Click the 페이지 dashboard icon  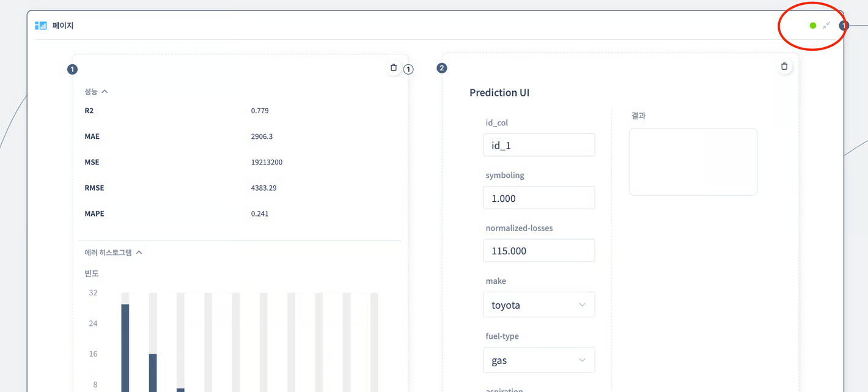click(41, 26)
